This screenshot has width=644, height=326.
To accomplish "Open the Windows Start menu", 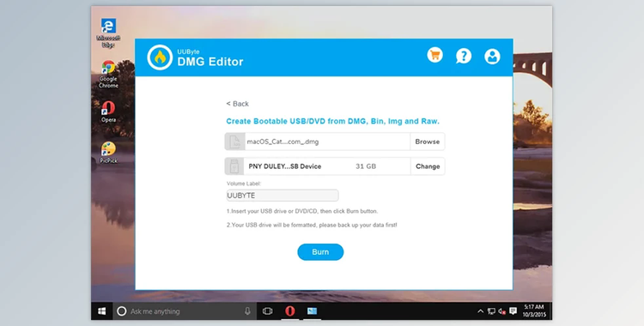I will (x=102, y=311).
